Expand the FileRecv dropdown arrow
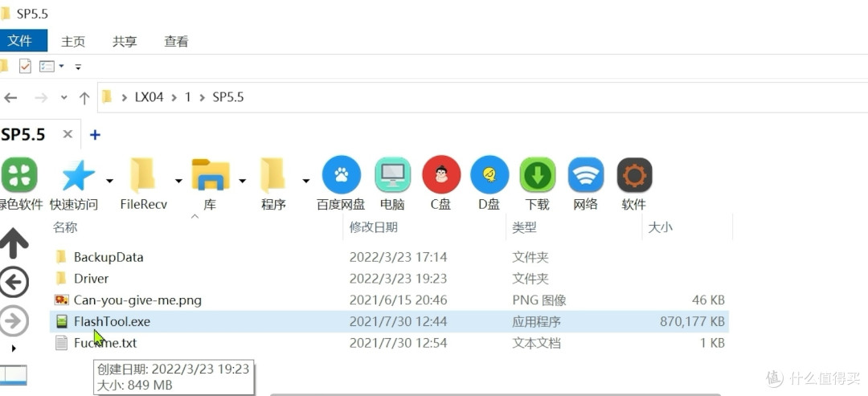The height and width of the screenshot is (396, 868). click(x=178, y=181)
